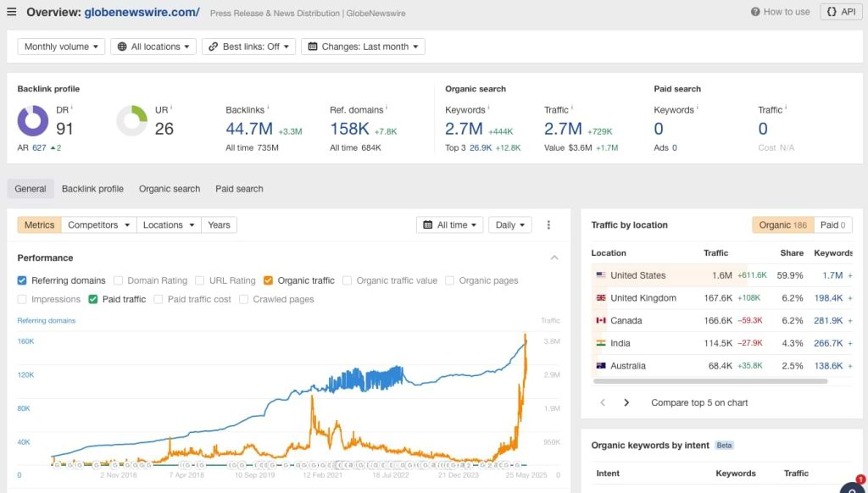Open the three-dot chart options menu
Image resolution: width=868 pixels, height=493 pixels.
[x=548, y=225]
